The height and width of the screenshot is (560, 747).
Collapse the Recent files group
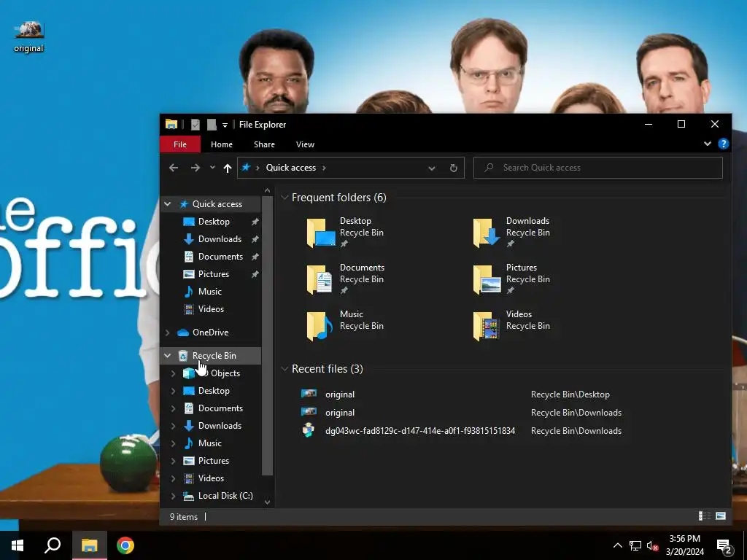point(285,369)
